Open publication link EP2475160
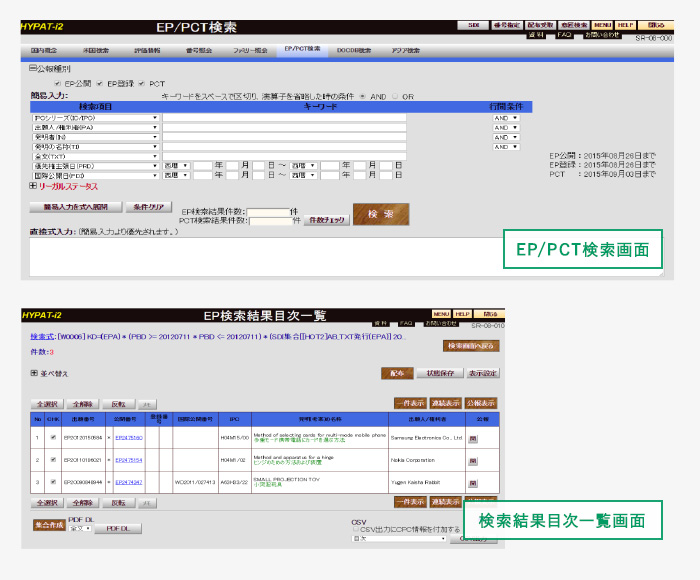 click(x=129, y=438)
